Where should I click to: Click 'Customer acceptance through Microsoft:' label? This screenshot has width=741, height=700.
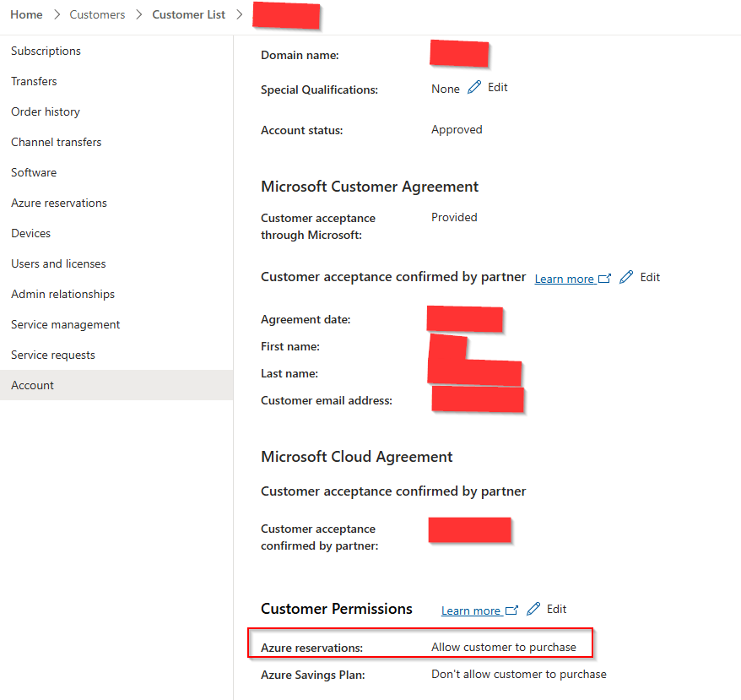(x=318, y=226)
